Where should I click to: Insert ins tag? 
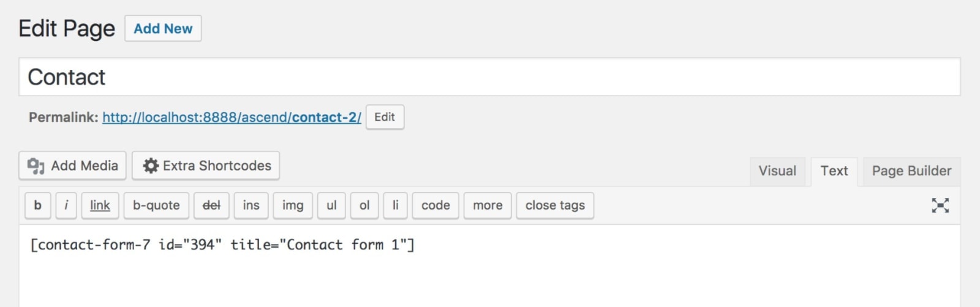point(251,205)
